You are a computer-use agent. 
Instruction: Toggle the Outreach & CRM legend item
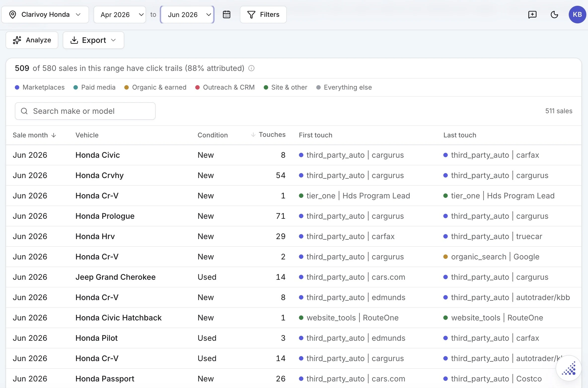225,87
